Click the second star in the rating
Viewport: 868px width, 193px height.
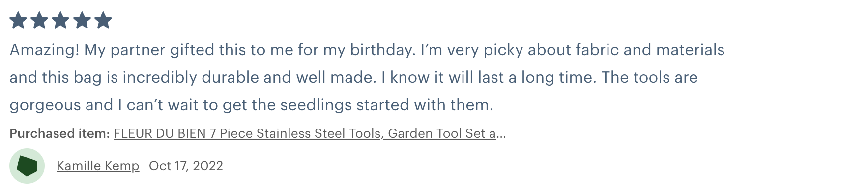(x=40, y=21)
